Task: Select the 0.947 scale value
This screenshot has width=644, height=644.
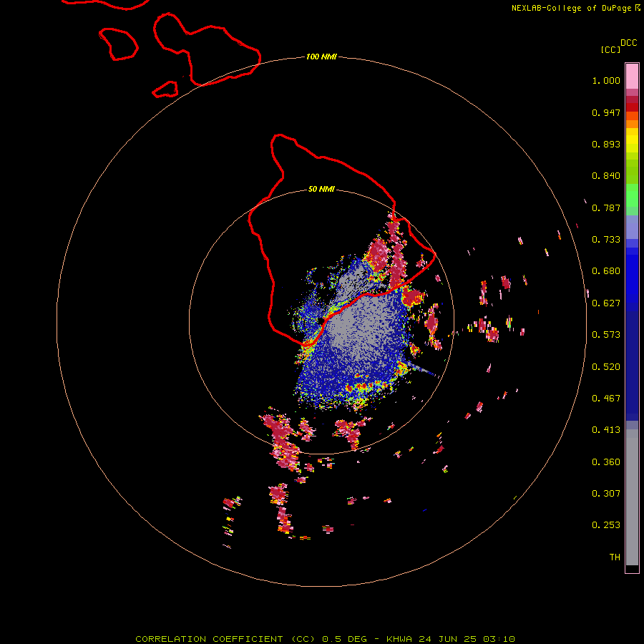Action: (x=606, y=112)
